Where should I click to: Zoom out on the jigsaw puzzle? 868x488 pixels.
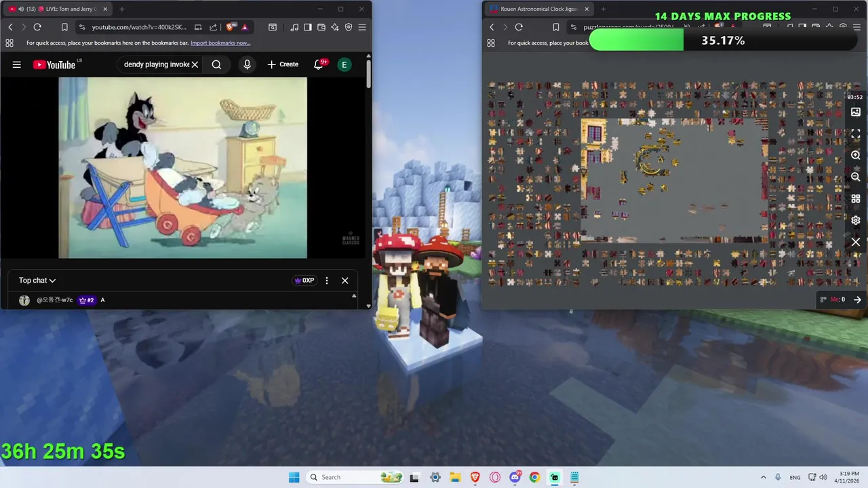pos(855,177)
